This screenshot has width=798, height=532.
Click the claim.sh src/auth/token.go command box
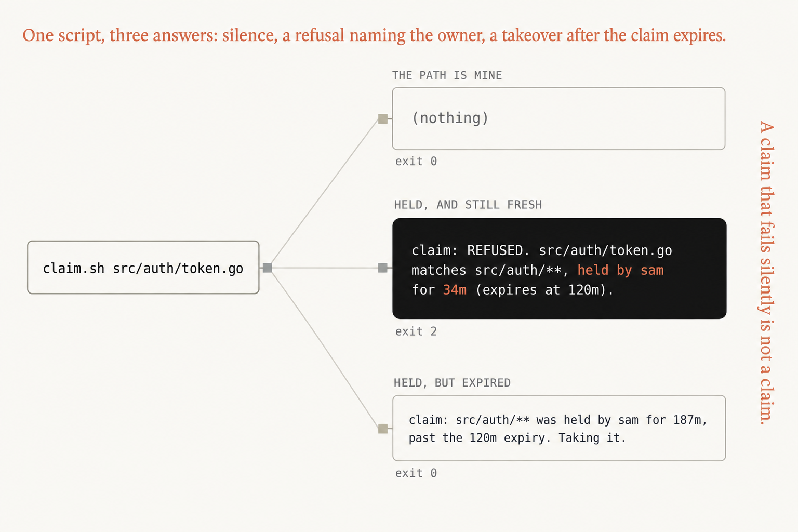coord(143,268)
